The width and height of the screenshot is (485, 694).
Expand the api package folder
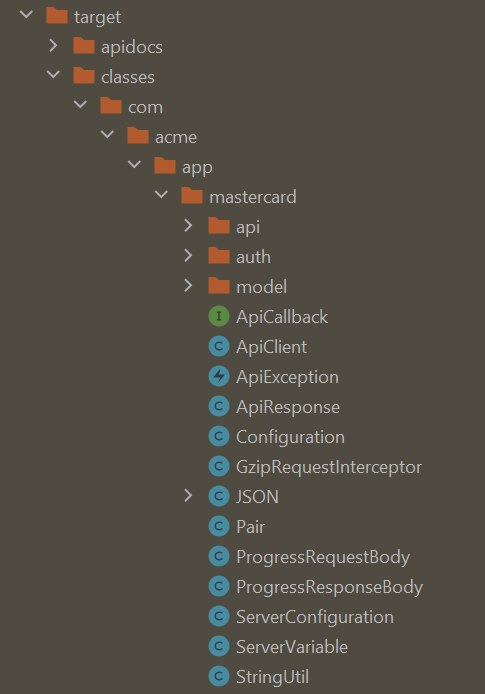(188, 226)
